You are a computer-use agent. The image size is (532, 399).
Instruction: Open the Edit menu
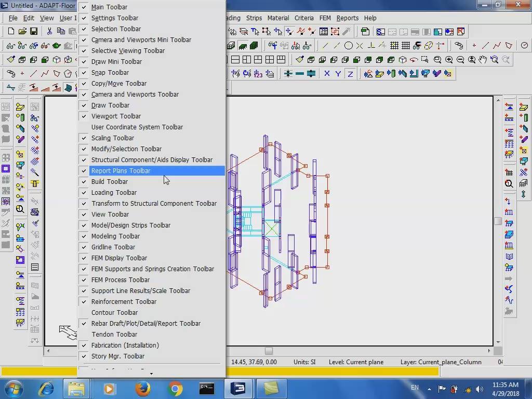(x=29, y=18)
